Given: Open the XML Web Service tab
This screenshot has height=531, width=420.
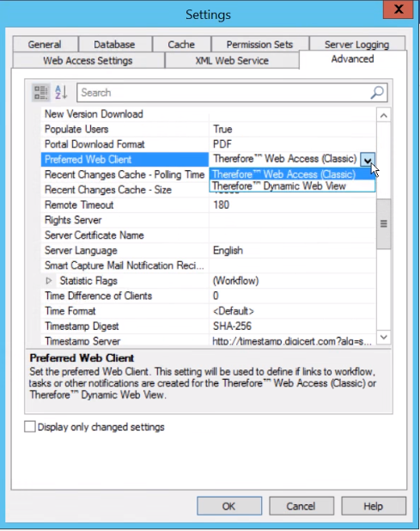Looking at the screenshot, I should 232,61.
